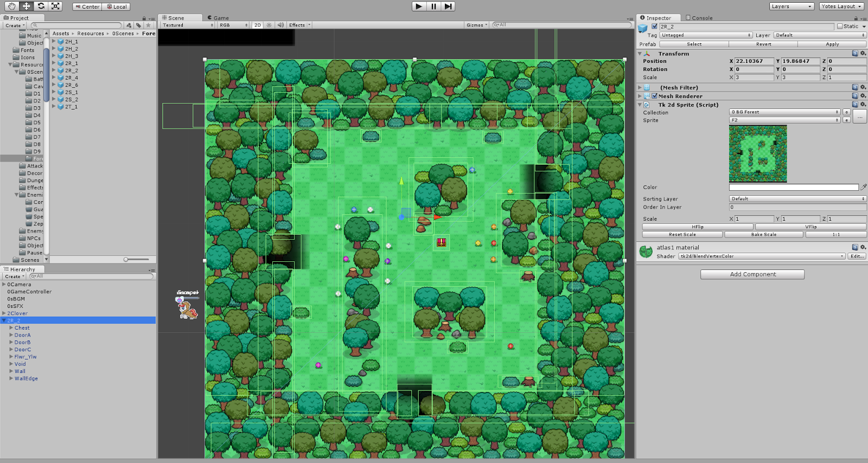Search by type in Project panel
868x463 pixels.
[x=129, y=25]
